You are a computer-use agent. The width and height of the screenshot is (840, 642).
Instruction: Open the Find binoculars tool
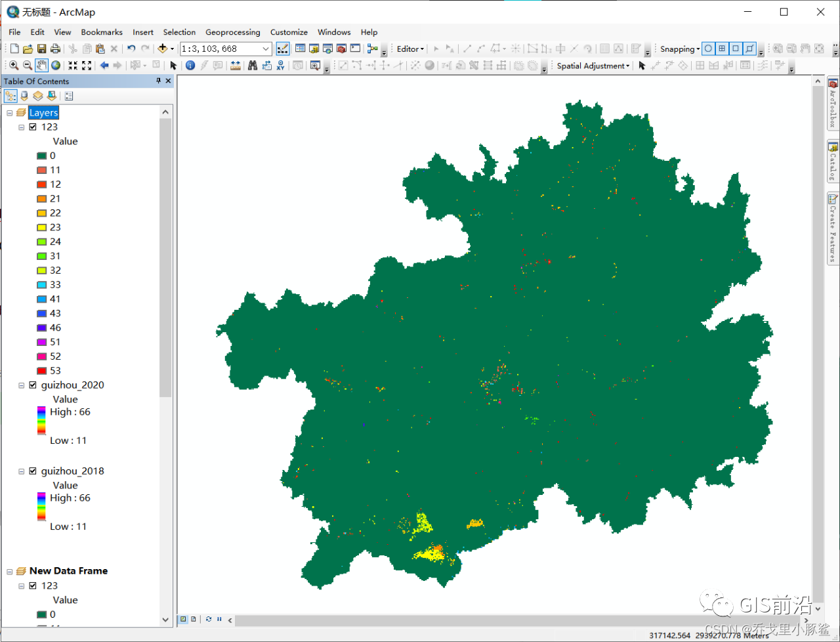253,66
